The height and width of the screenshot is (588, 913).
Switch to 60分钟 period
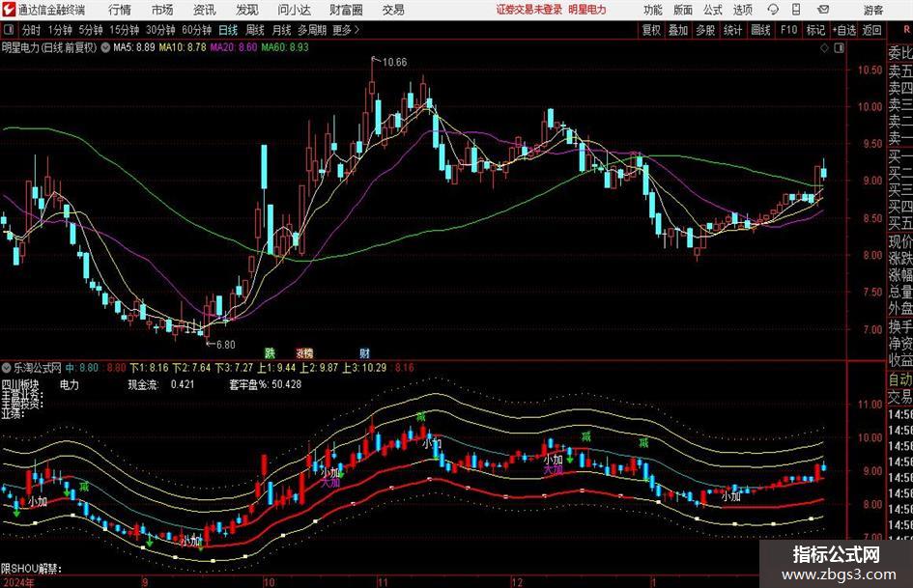click(x=196, y=30)
